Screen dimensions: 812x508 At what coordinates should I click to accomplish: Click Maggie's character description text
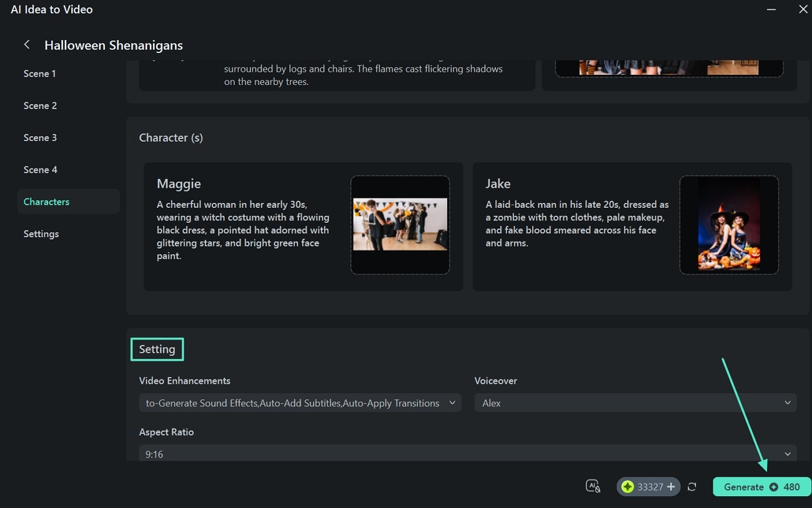[x=243, y=230]
